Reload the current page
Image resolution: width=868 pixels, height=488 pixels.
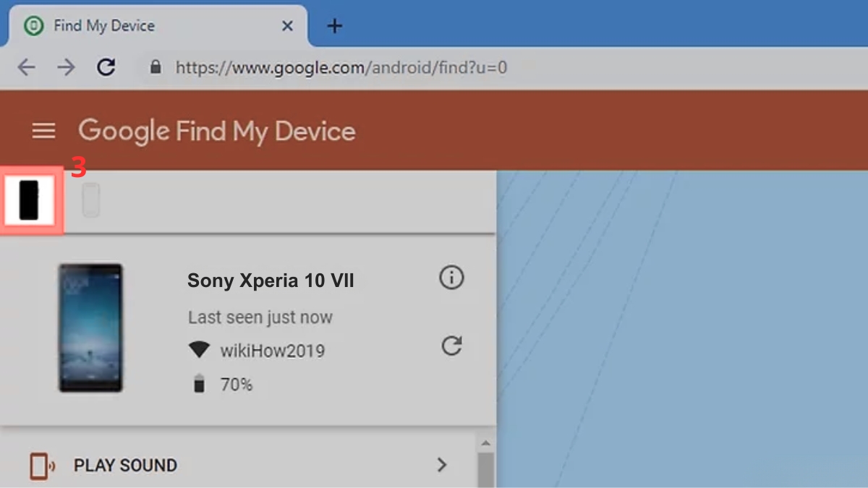pyautogui.click(x=106, y=68)
